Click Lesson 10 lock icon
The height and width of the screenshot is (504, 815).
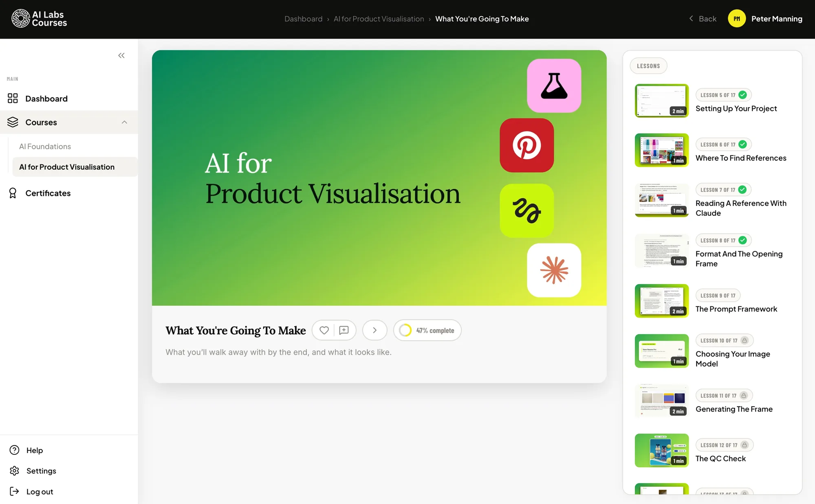745,340
